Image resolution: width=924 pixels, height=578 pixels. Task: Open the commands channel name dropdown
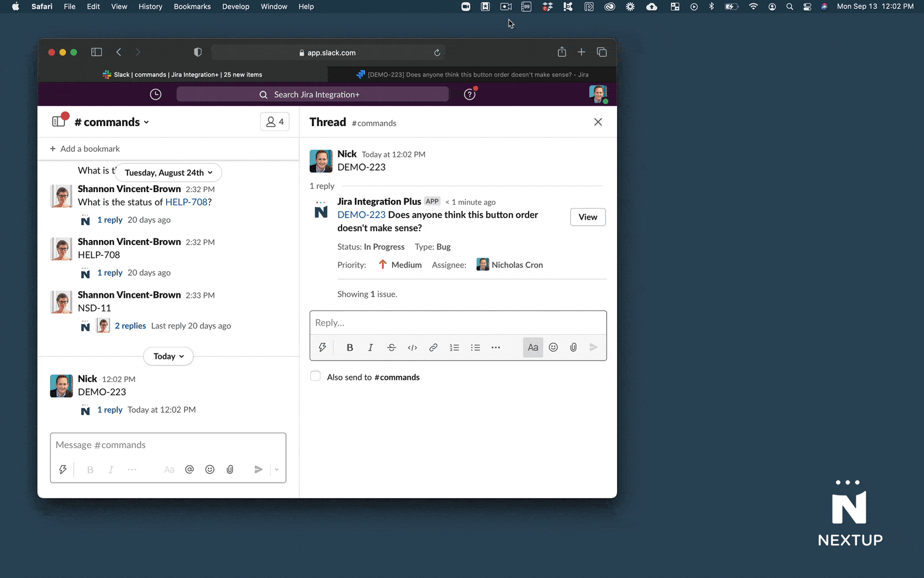112,122
